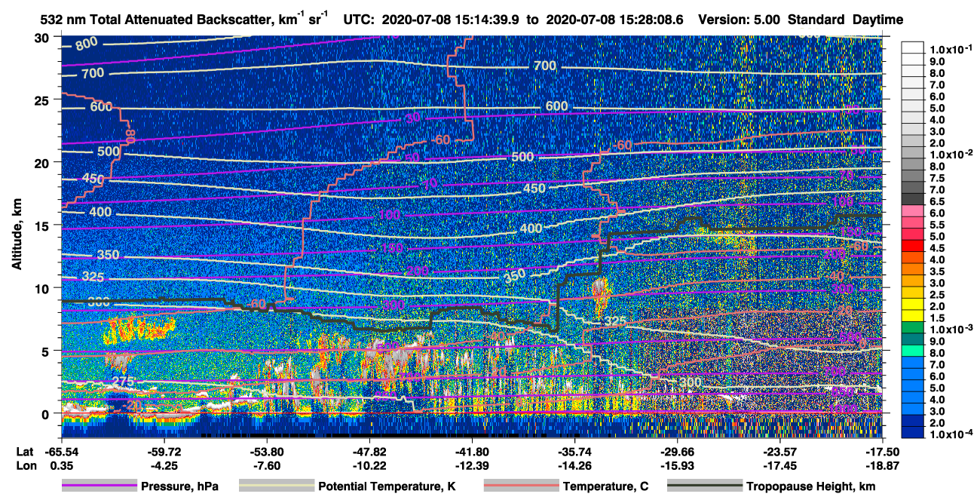The height and width of the screenshot is (503, 980).
Task: Click the 'Version: 5.00' text
Action: (x=739, y=20)
